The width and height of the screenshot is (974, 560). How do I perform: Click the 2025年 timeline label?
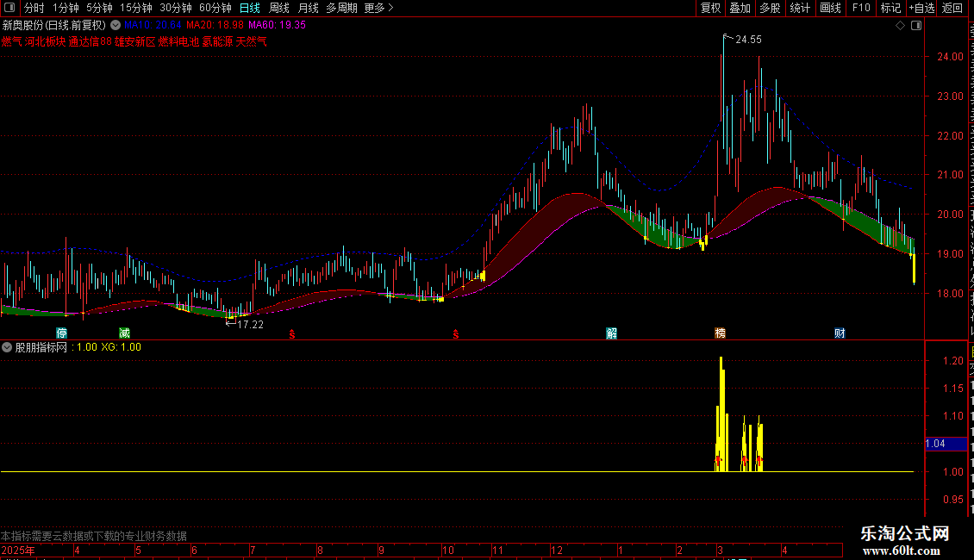(18, 550)
